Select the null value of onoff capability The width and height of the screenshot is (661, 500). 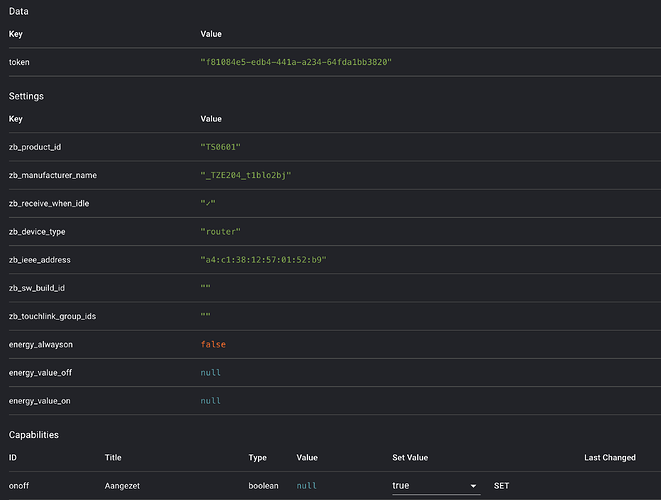[x=306, y=486]
